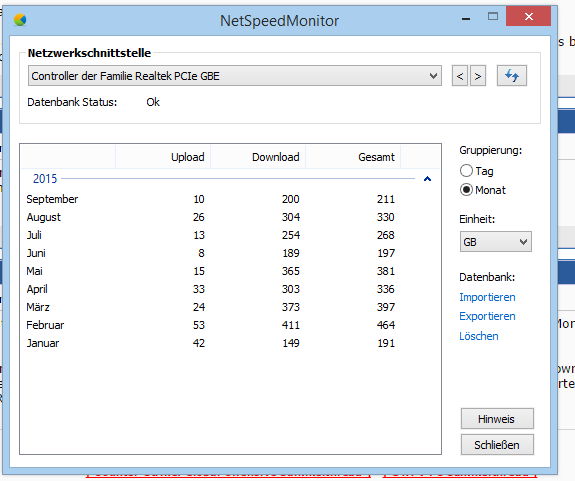Maximize the NetSpeedMonitor window
Viewport: 575px width, 481px height.
493,16
